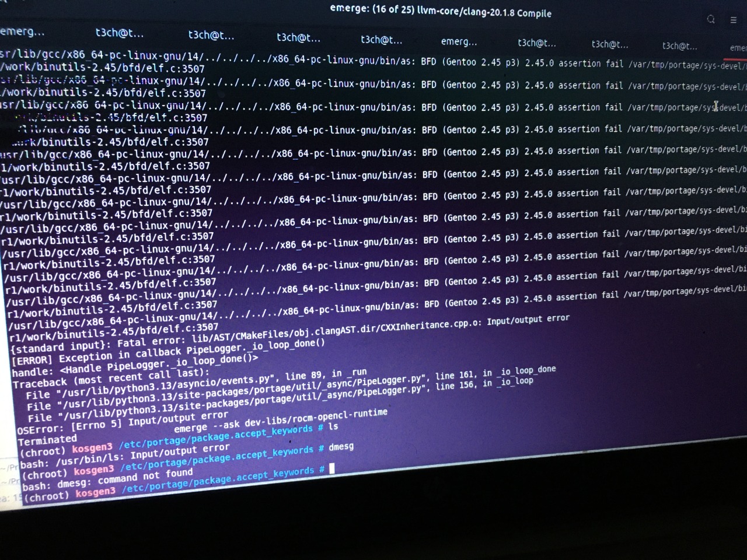Select the middle 'emerg...' tab
Screen dimensions: 747x560
tap(459, 41)
